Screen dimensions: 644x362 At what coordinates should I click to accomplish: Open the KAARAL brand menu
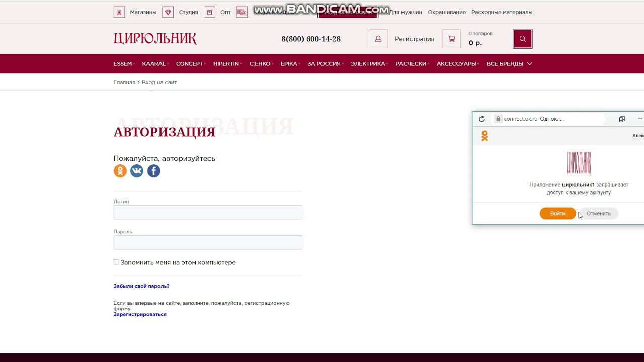click(154, 64)
